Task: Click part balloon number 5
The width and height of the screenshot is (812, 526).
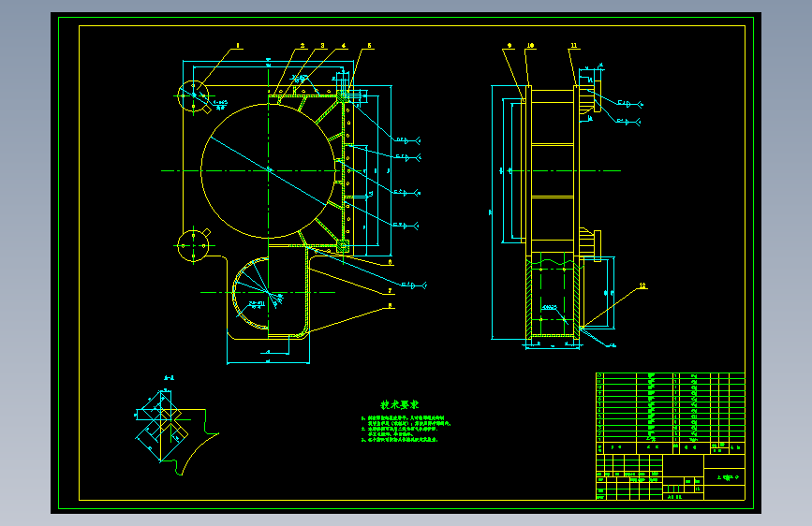Action: 369,46
